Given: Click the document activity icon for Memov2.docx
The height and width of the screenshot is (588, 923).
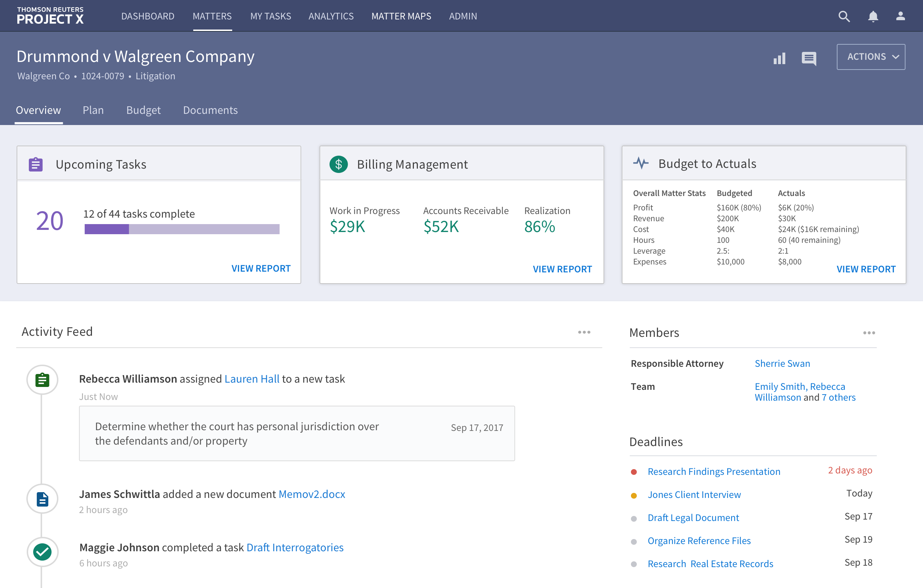Looking at the screenshot, I should coord(42,499).
